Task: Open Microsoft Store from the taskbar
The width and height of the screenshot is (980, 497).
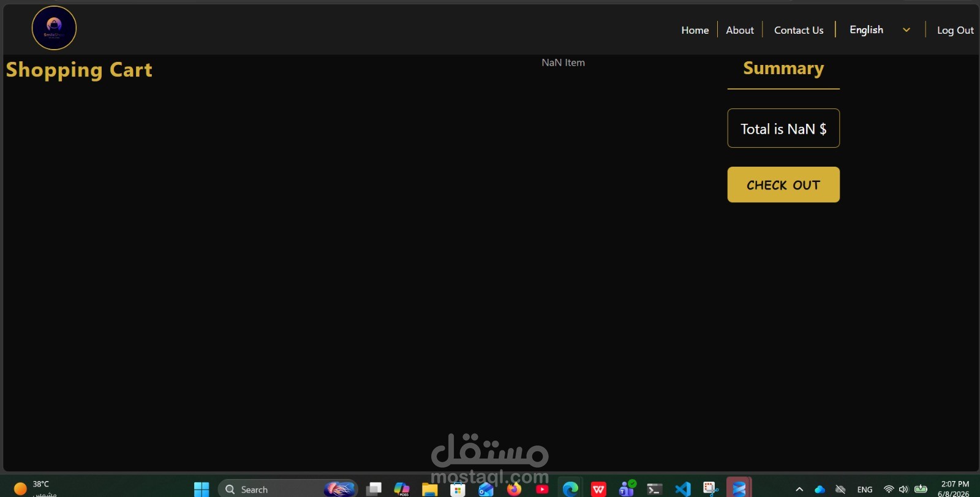Action: 458,489
